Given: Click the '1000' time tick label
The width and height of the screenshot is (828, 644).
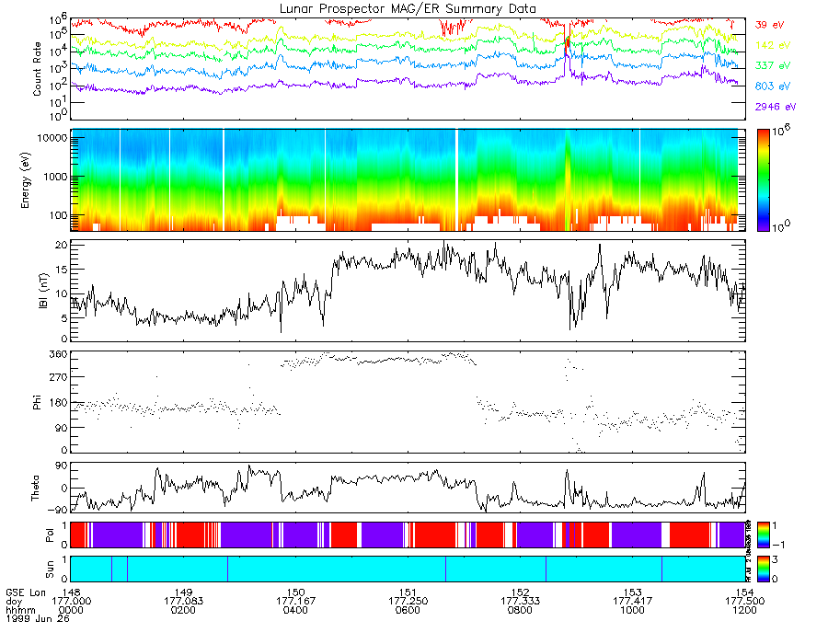Looking at the screenshot, I should tap(633, 610).
